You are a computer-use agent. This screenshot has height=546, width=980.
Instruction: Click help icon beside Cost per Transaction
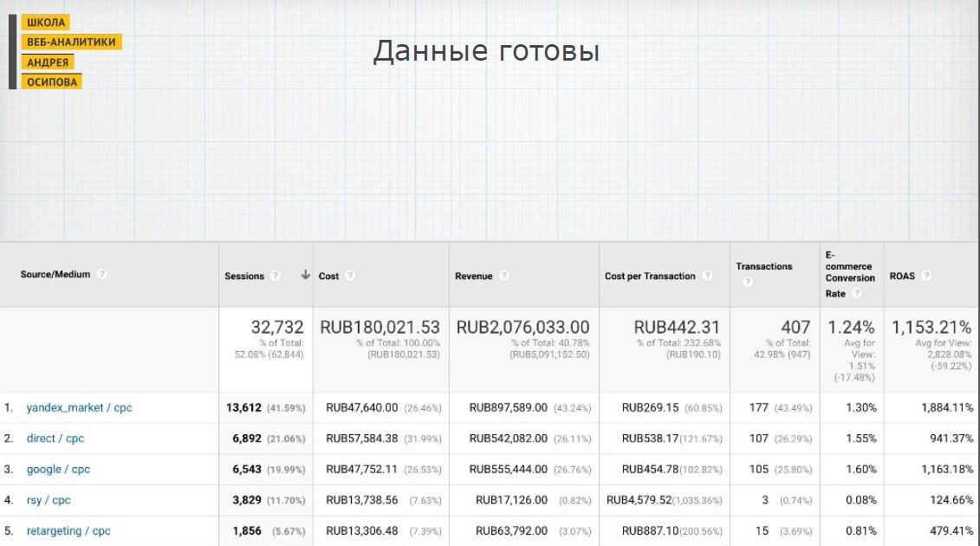tap(707, 276)
